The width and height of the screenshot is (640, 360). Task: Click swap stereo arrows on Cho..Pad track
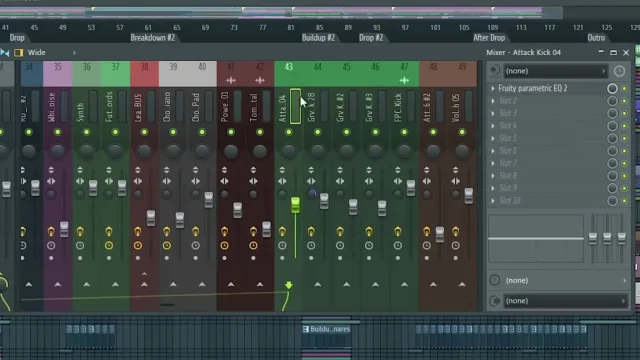[x=196, y=181]
